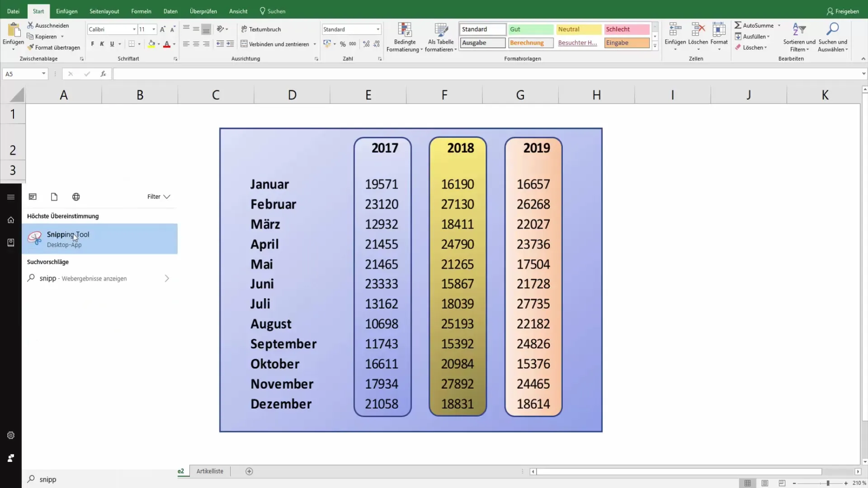Image resolution: width=868 pixels, height=488 pixels.
Task: Open AutoSumme dropdown arrow
Action: (779, 25)
